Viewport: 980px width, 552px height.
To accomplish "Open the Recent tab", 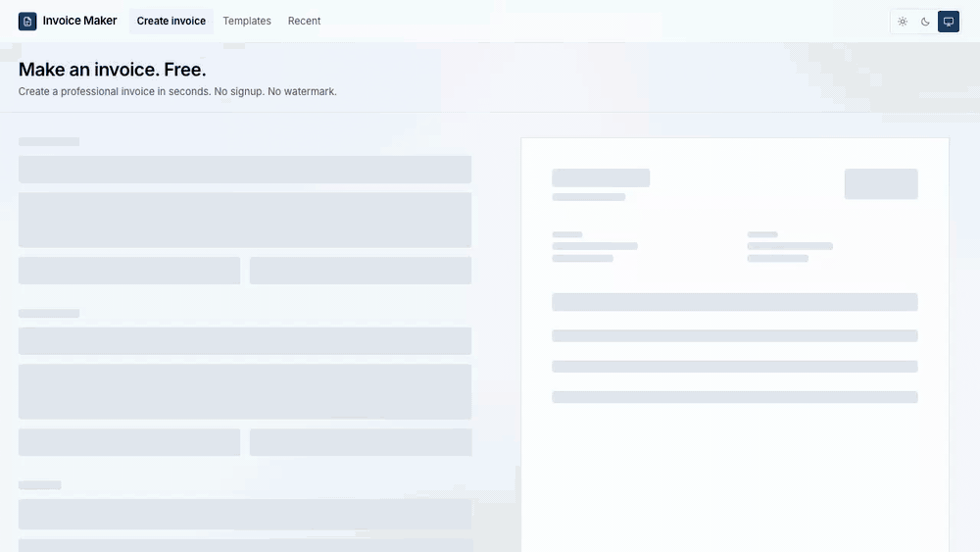I will click(x=305, y=22).
